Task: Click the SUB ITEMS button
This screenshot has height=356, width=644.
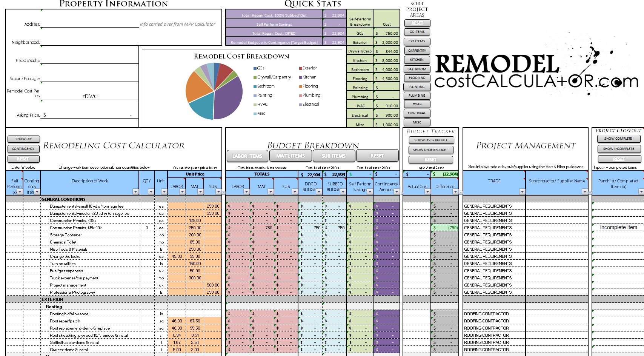Action: point(334,156)
